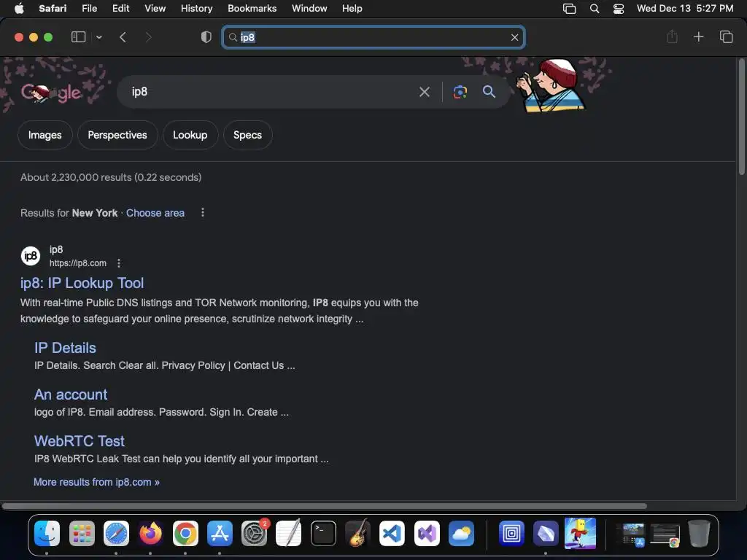The width and height of the screenshot is (747, 560).
Task: Open the An account sitelink
Action: click(x=71, y=394)
